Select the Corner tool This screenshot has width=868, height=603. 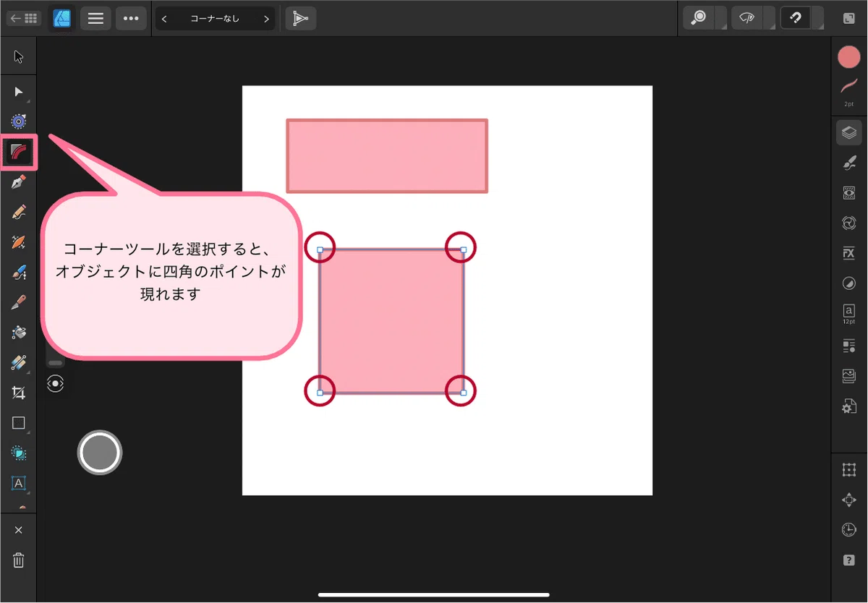(19, 152)
